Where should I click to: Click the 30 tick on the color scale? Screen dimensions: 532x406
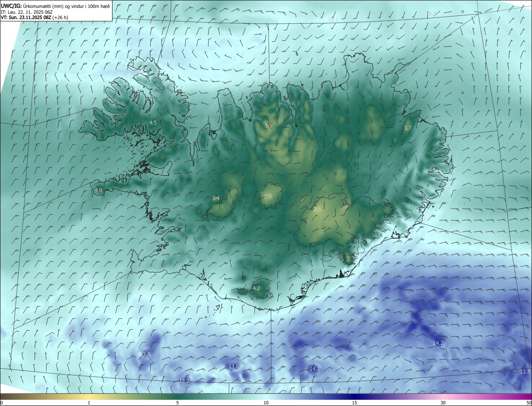tap(443, 403)
